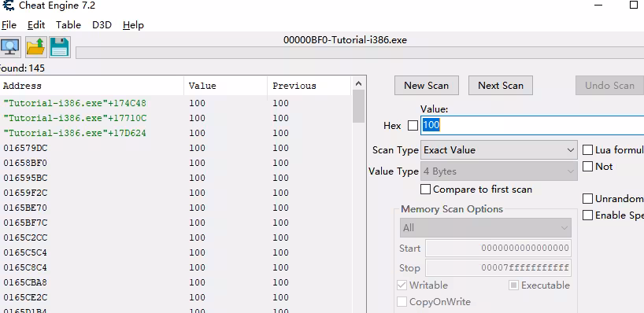Sort by the Value column header

(x=225, y=86)
